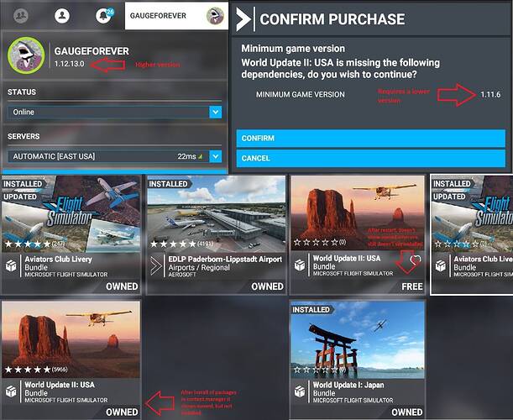
Task: Click the arrow icon on EDLP Paderborn-Lippstadt card
Action: (156, 265)
